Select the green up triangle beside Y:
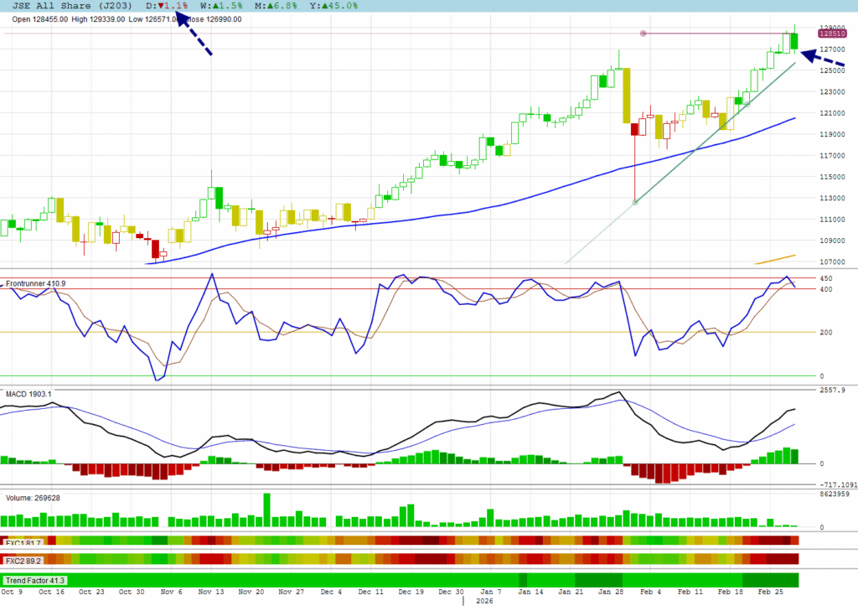 (323, 5)
